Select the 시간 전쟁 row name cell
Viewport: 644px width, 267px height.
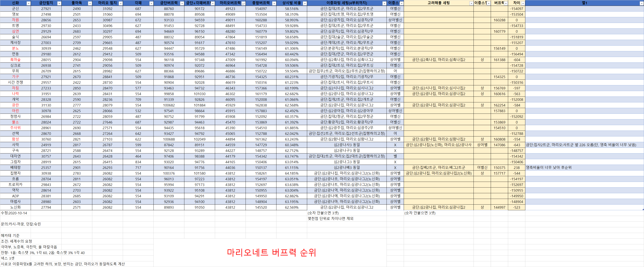click(x=15, y=82)
